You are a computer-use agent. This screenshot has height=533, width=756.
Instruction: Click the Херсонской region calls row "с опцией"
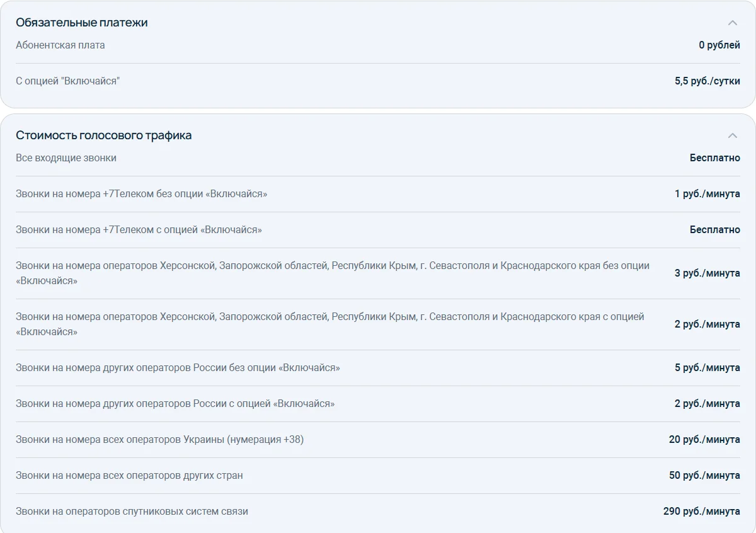tap(330, 324)
